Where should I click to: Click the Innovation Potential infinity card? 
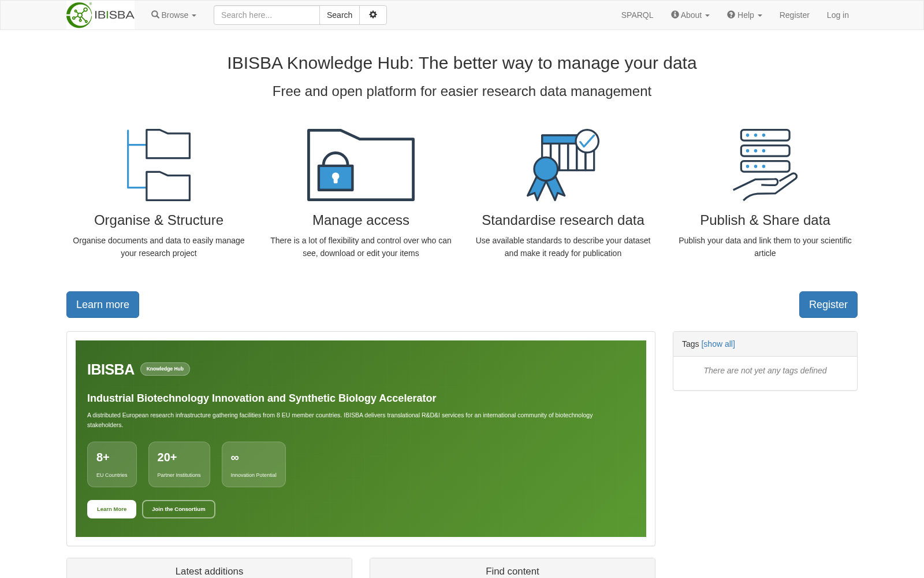click(254, 464)
